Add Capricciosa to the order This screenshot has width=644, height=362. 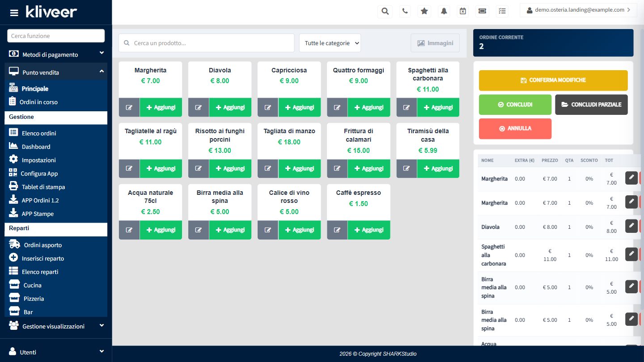(300, 107)
